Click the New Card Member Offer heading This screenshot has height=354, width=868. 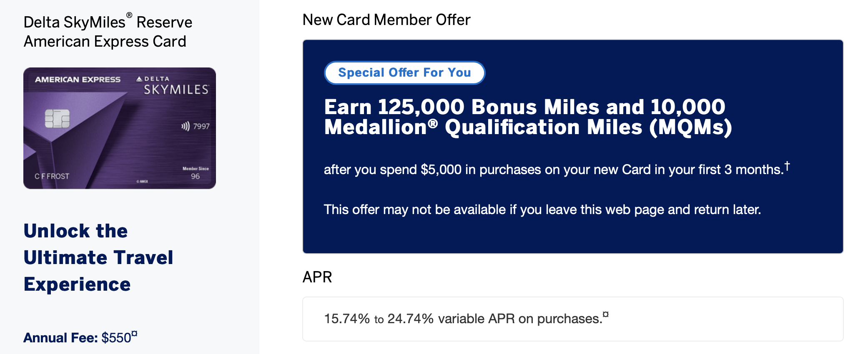click(x=386, y=20)
